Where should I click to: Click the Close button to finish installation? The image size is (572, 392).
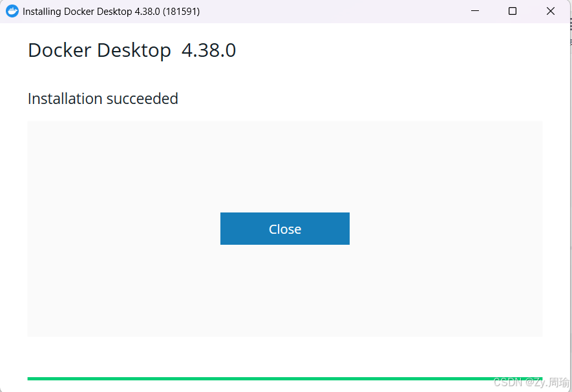point(284,229)
